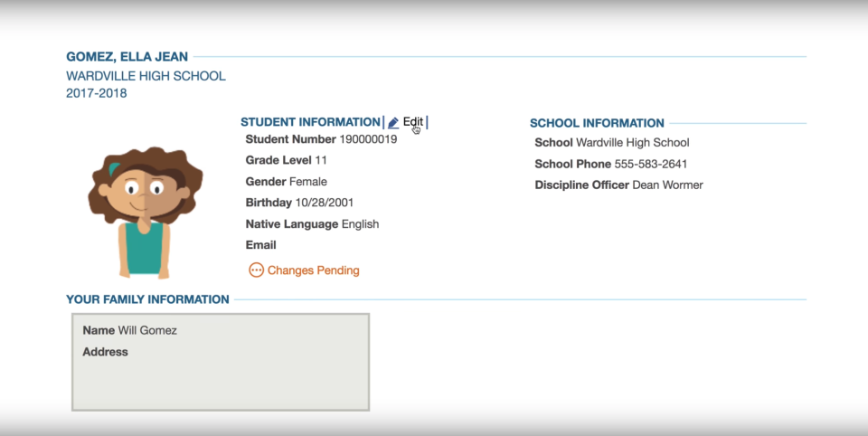This screenshot has width=868, height=436.
Task: Click Discipline Officer Dean Wormer name
Action: pyautogui.click(x=667, y=185)
